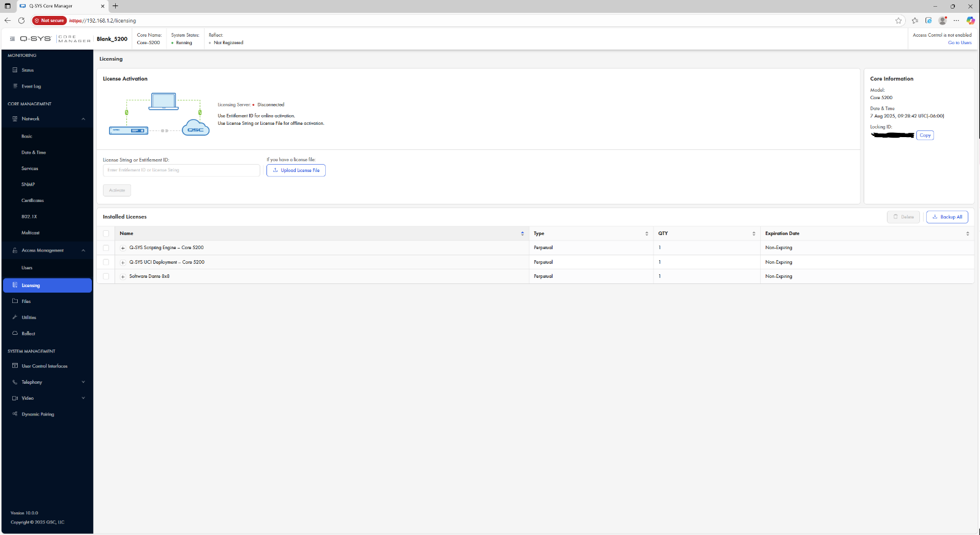Click the Video camera icon

click(15, 398)
